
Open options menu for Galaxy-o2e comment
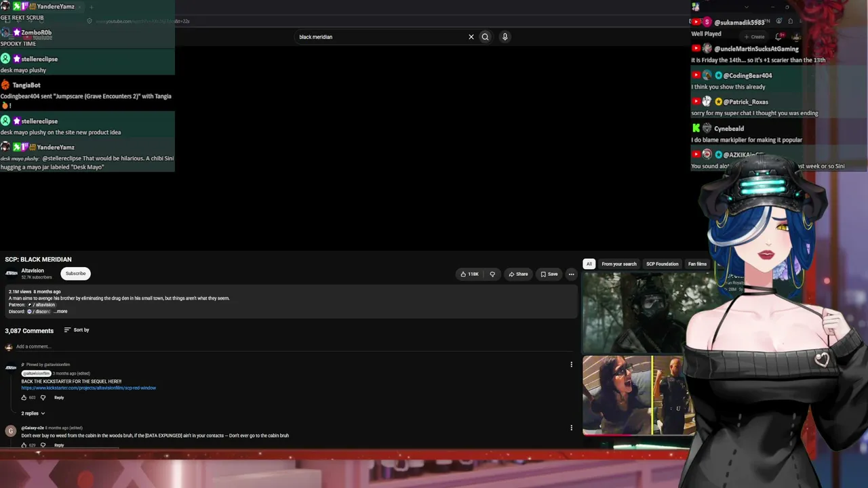[571, 428]
